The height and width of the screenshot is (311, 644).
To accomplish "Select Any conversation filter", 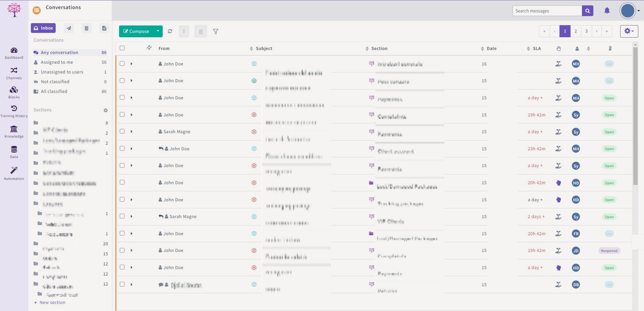I will 70,53.
